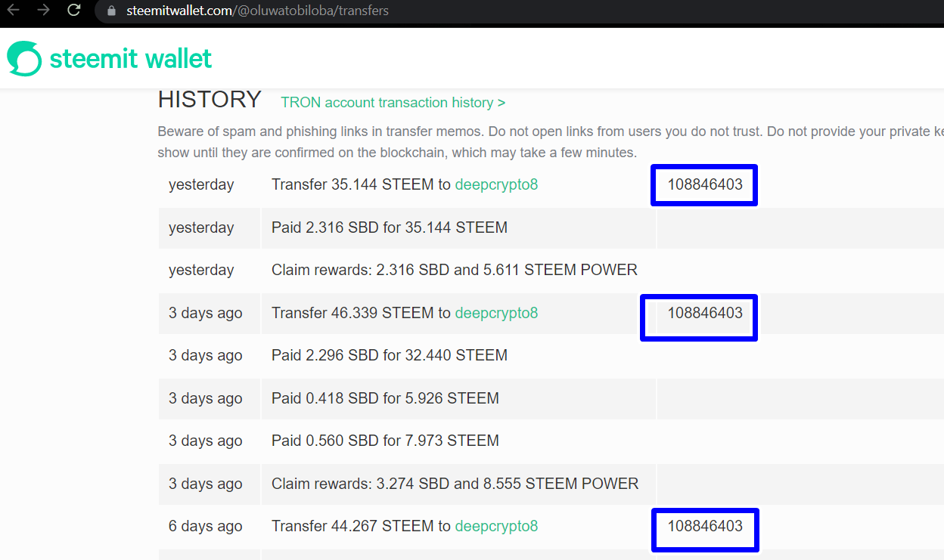Click the browser forward arrow
The height and width of the screenshot is (560, 944).
click(43, 11)
